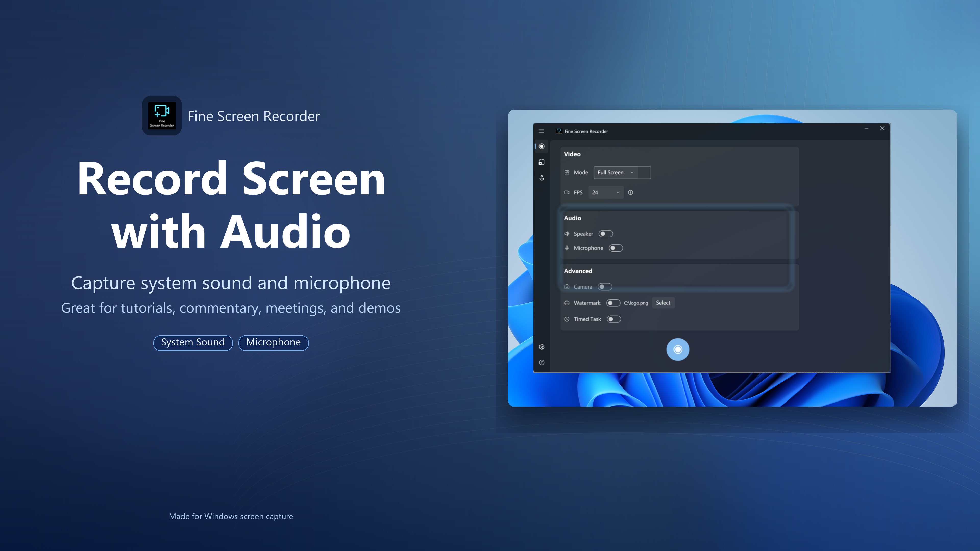Turn on the Camera toggle
This screenshot has height=551, width=980.
pyautogui.click(x=605, y=287)
